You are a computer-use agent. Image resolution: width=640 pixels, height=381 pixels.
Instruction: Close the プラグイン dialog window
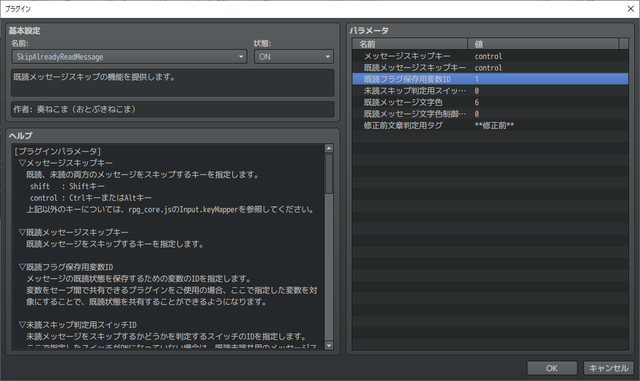point(630,9)
